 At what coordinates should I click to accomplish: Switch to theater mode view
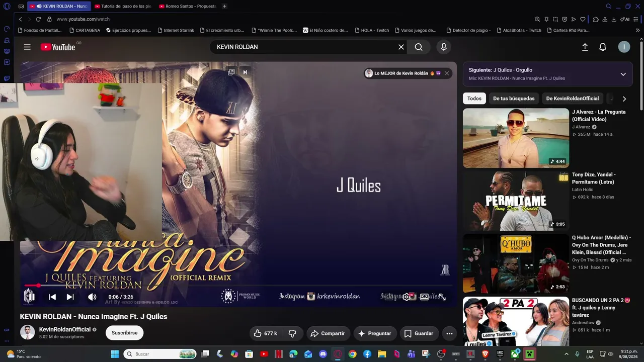424,297
